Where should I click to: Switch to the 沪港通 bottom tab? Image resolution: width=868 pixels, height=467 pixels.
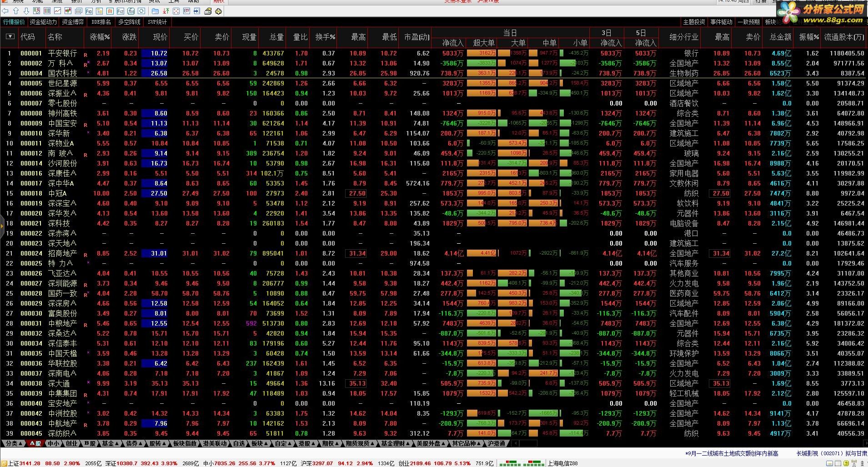tap(496, 443)
